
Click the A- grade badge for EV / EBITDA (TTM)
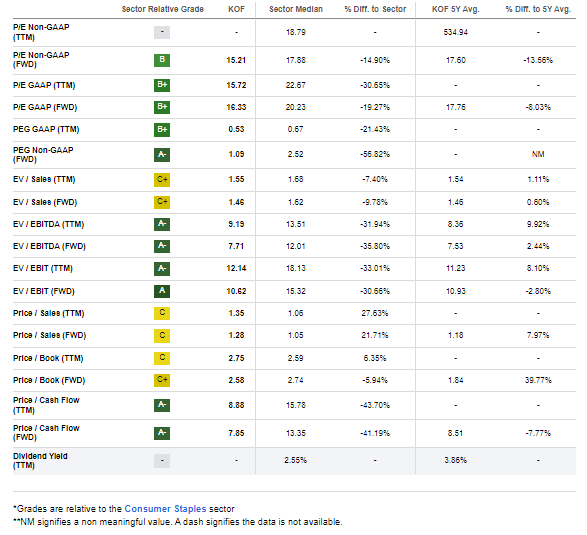tap(162, 224)
